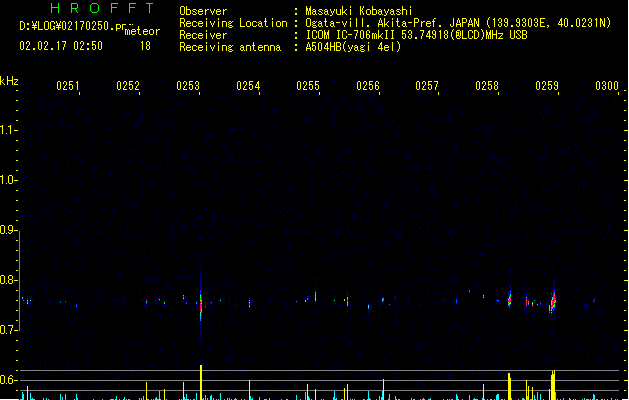The image size is (629, 400).
Task: Click the 'Receiving Location' label
Action: 233,23
